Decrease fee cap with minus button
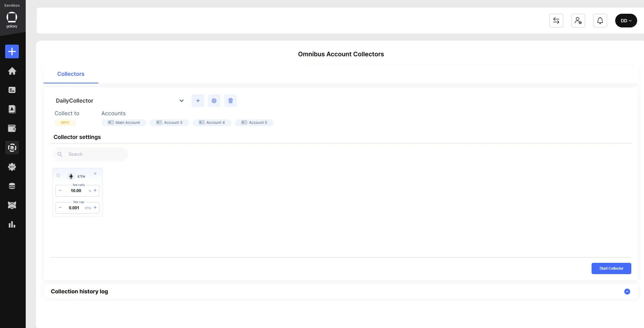The image size is (644, 328). (x=60, y=208)
